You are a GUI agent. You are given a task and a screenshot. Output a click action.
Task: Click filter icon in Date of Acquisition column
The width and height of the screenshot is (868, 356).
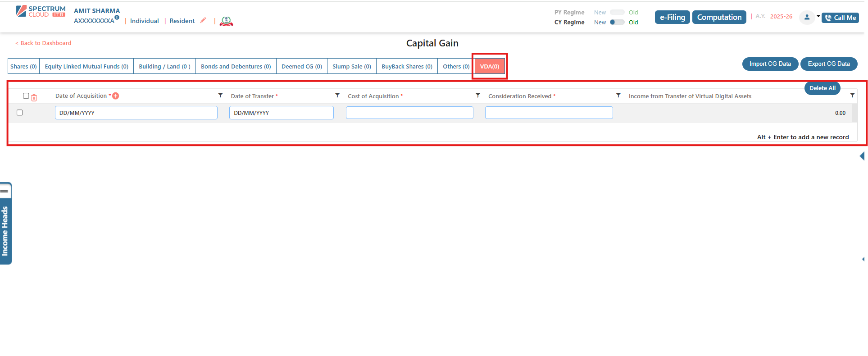(220, 96)
